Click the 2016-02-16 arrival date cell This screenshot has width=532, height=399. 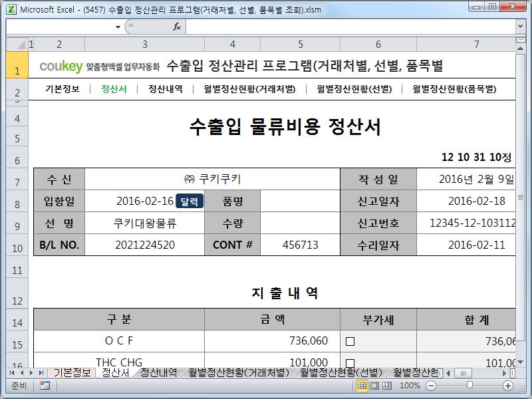click(145, 201)
